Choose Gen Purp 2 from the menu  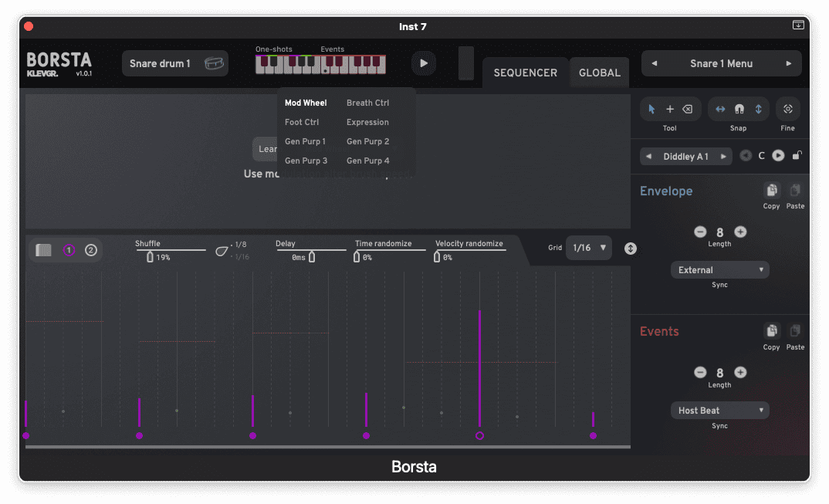[367, 141]
